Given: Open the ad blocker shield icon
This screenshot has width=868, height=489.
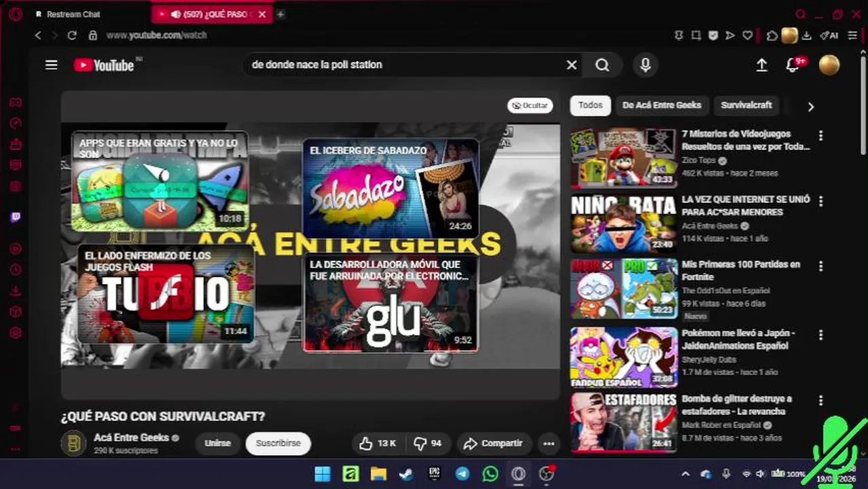Looking at the screenshot, I should click(713, 35).
